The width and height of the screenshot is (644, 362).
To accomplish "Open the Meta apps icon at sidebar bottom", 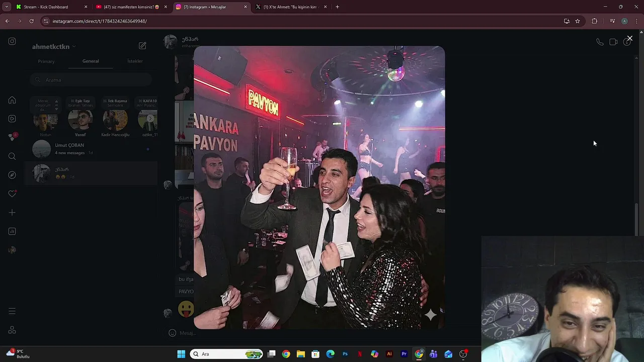I will (x=12, y=330).
